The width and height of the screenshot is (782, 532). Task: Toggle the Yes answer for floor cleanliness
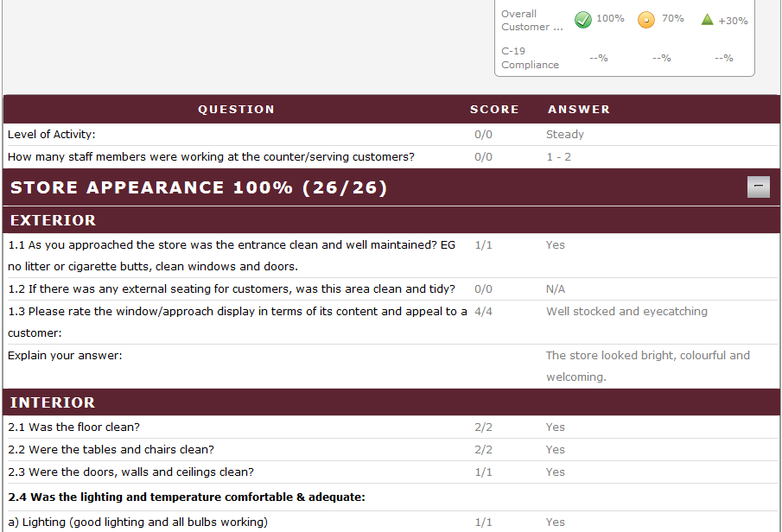pyautogui.click(x=555, y=427)
